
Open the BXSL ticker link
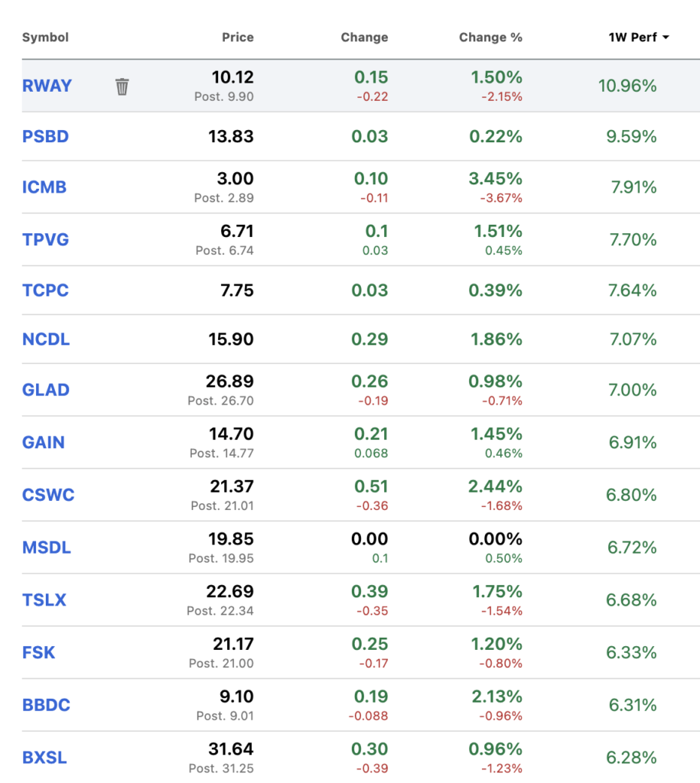click(44, 758)
